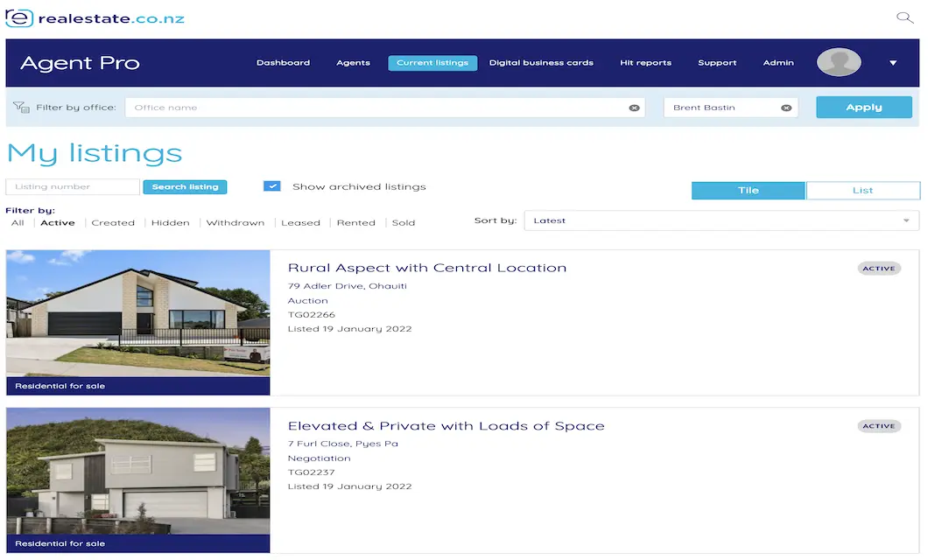This screenshot has width=928, height=560.
Task: Click the 7 Furl Close, Pyes Pa address
Action: point(342,444)
